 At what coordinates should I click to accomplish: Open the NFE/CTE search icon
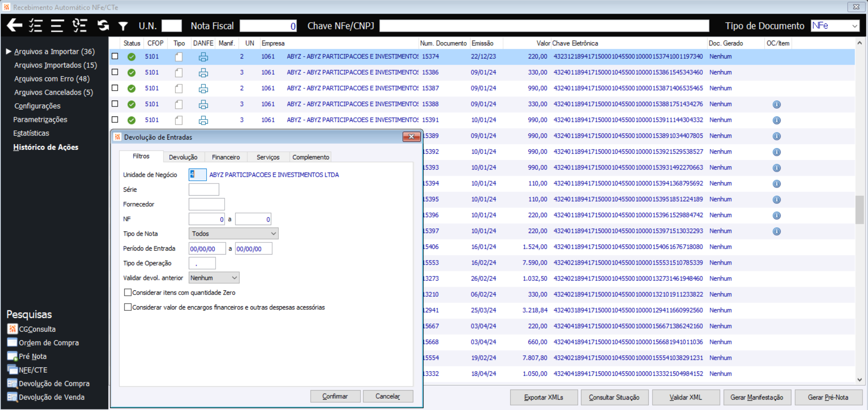click(x=12, y=370)
